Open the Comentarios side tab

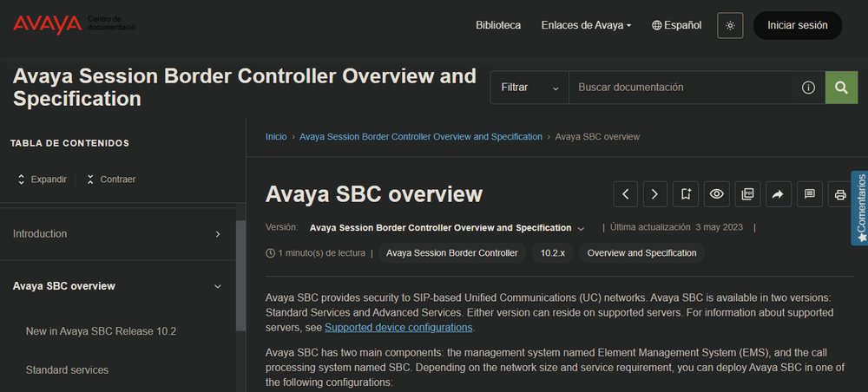tap(859, 208)
